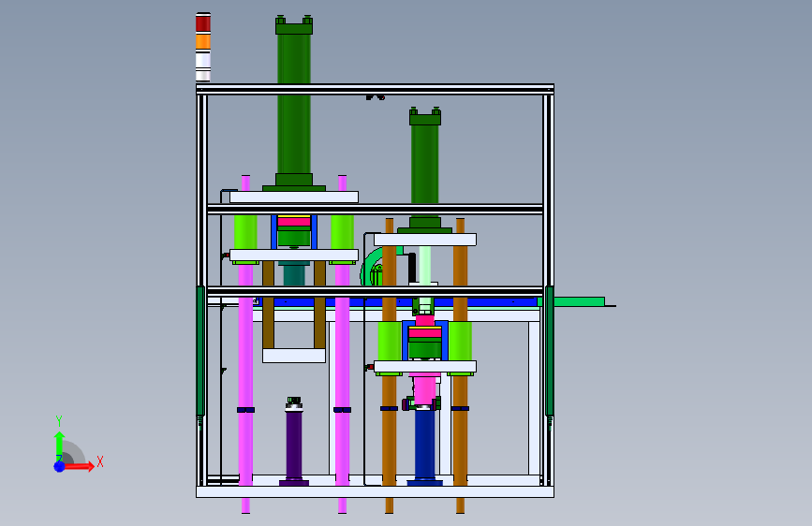Select the dark green handle on the right frame post
Image resolution: width=812 pixels, height=526 pixels.
550,351
